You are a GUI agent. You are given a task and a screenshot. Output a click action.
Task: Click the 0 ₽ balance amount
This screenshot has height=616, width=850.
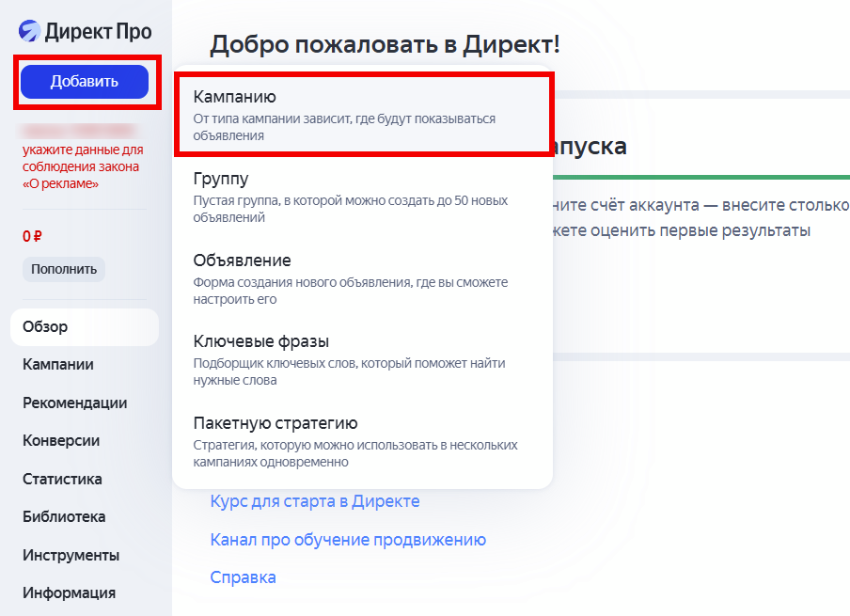tap(32, 236)
